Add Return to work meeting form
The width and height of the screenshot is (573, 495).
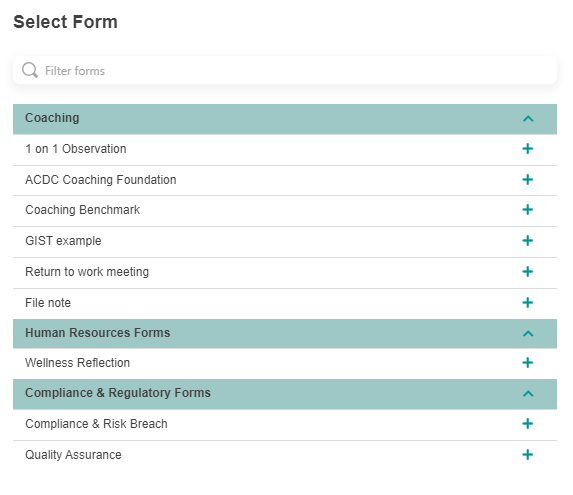[x=527, y=271]
